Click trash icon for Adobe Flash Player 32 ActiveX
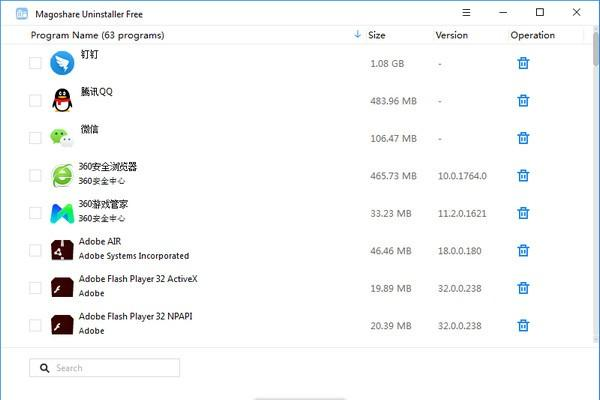 tap(523, 288)
